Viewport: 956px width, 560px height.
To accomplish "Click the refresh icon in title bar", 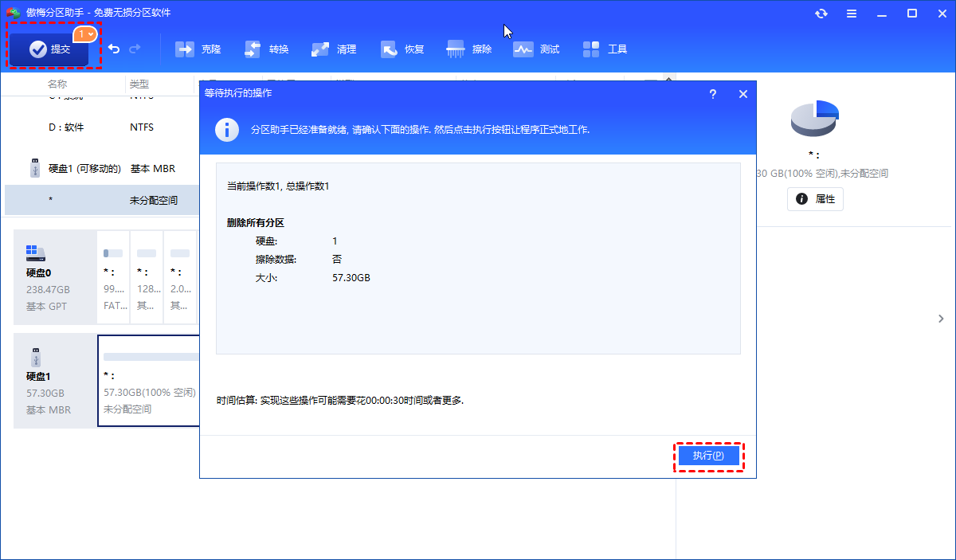I will pyautogui.click(x=821, y=14).
